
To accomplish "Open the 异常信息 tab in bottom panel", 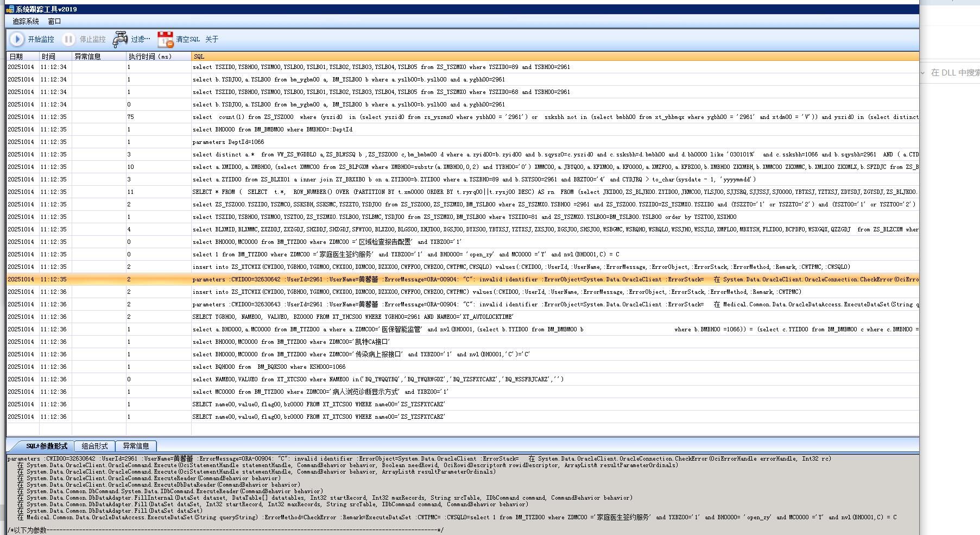I will coord(136,446).
